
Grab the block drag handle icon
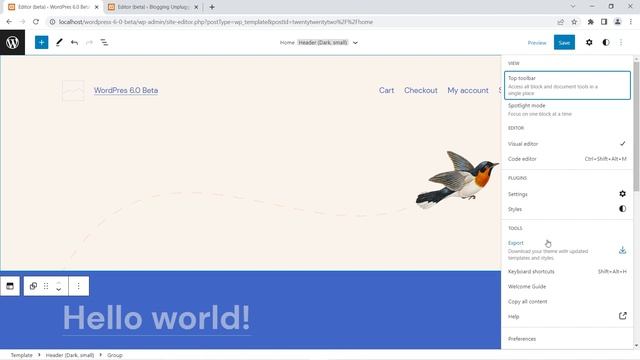point(46,286)
